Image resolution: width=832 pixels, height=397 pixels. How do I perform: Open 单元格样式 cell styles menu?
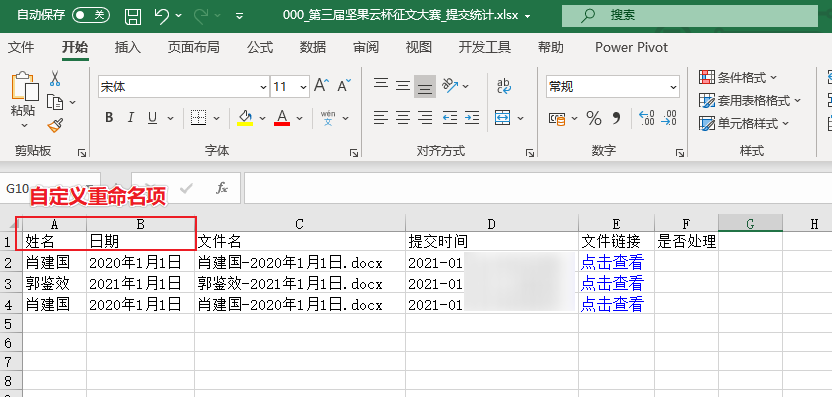coord(744,124)
